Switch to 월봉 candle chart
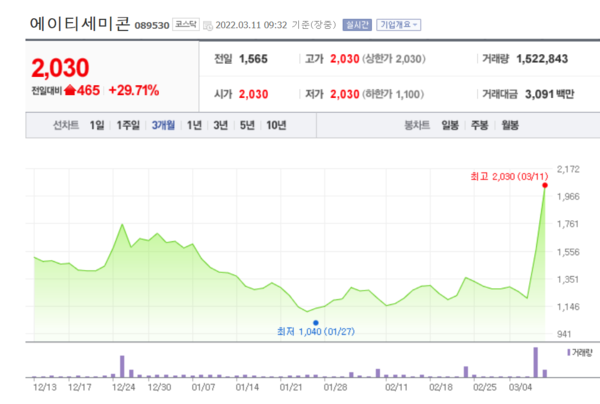Viewport: 600px width, 404px height. click(510, 125)
